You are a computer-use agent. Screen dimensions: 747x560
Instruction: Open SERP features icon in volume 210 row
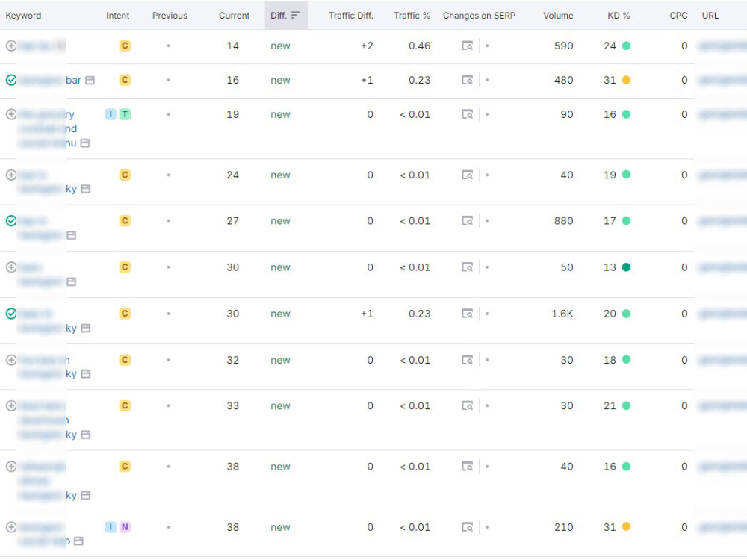pos(79,541)
